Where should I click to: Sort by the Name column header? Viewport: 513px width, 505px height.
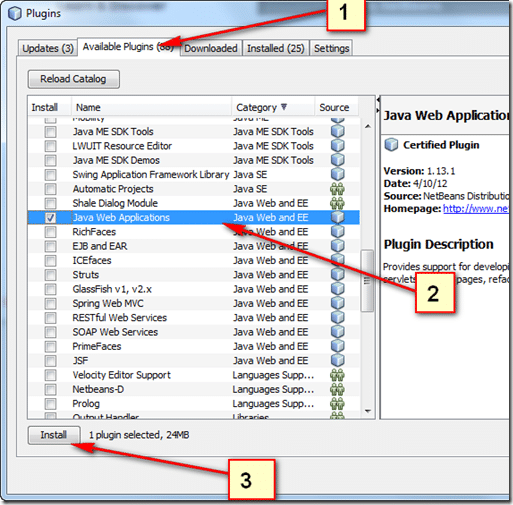[152, 107]
